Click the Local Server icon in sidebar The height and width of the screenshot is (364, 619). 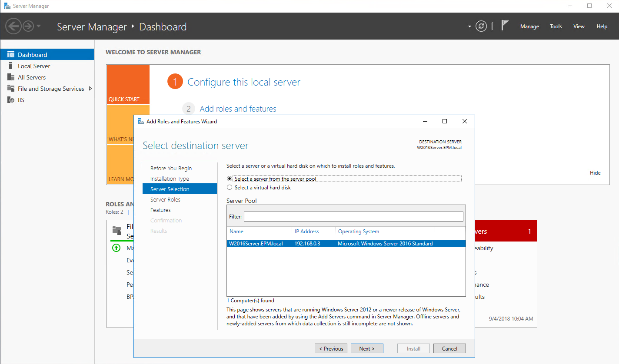pyautogui.click(x=11, y=66)
